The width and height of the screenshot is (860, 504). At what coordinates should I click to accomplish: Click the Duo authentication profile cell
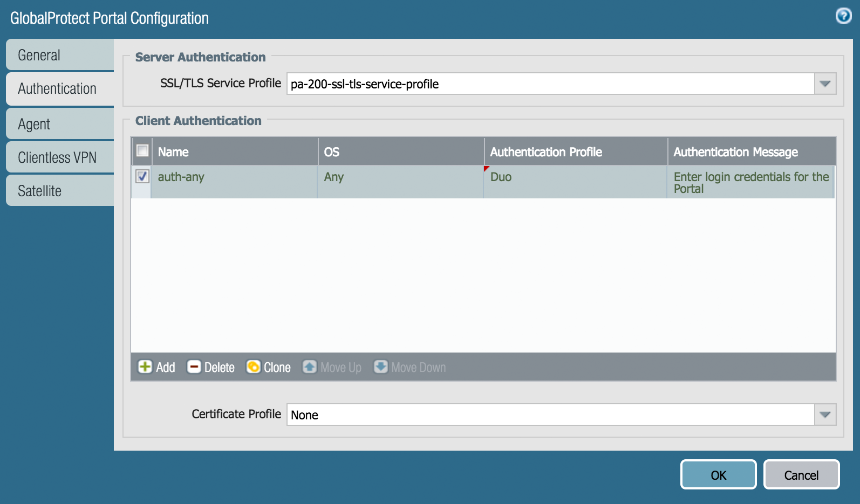click(x=501, y=177)
